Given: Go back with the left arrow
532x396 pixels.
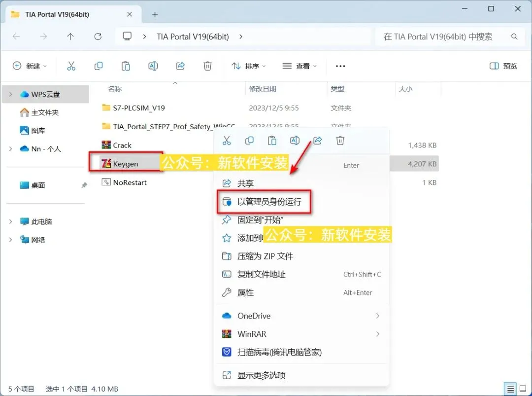Looking at the screenshot, I should click(16, 36).
